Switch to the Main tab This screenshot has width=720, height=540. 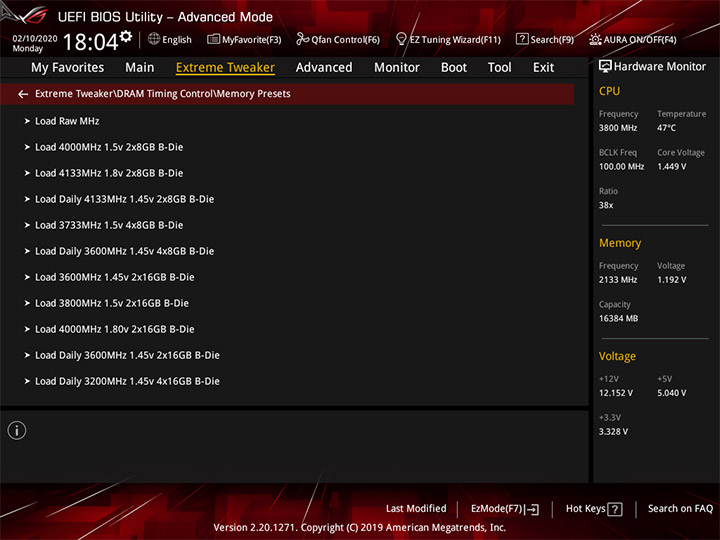pyautogui.click(x=140, y=68)
